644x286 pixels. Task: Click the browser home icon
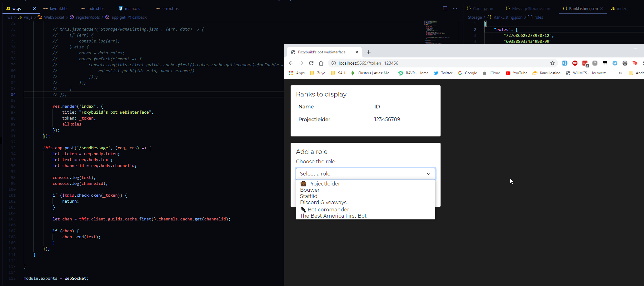coord(321,63)
